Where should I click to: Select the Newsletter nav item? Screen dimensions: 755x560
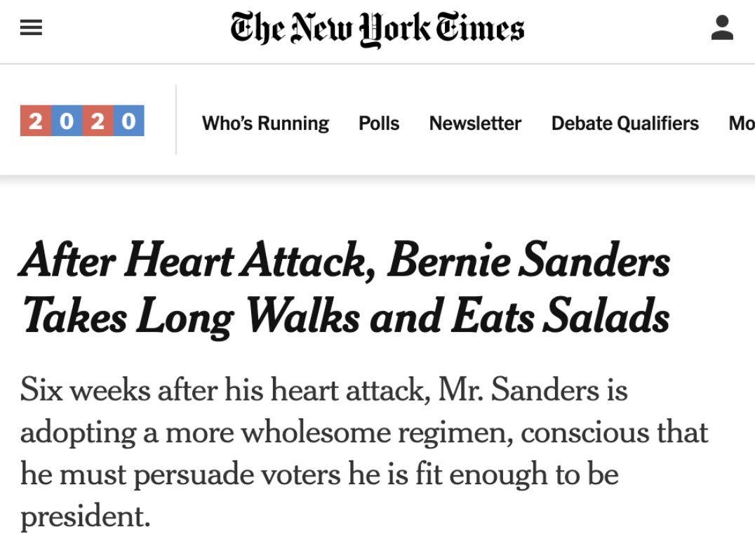click(x=475, y=124)
